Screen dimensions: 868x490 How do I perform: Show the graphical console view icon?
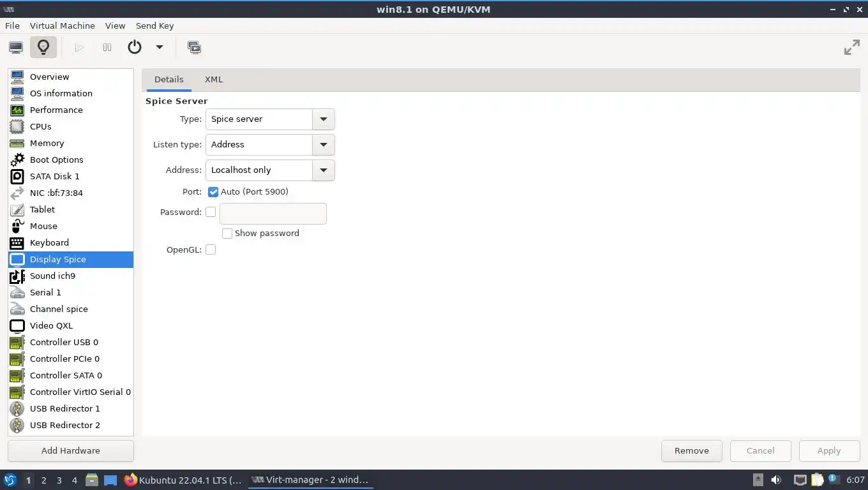click(x=16, y=47)
